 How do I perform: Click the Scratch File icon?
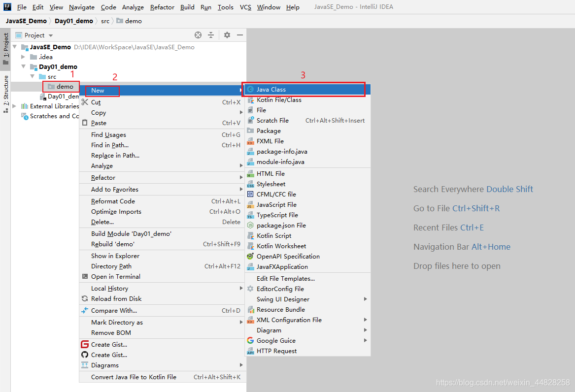pyautogui.click(x=250, y=121)
